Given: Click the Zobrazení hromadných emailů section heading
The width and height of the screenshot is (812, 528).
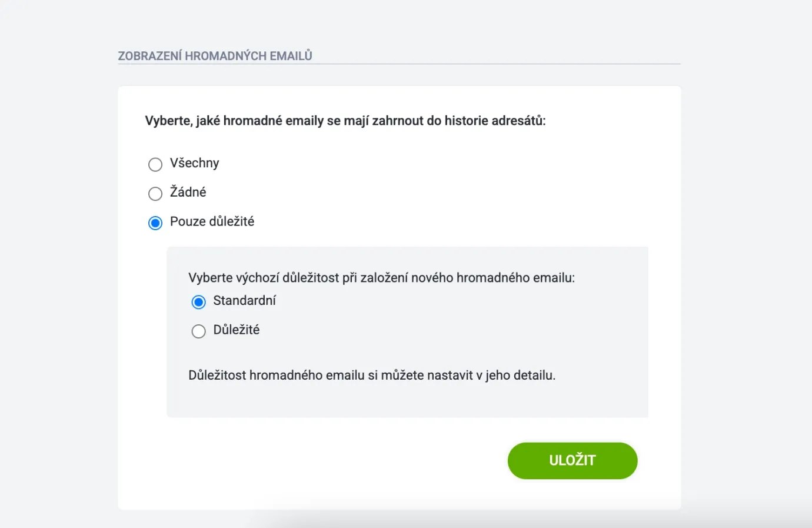Looking at the screenshot, I should click(x=215, y=56).
